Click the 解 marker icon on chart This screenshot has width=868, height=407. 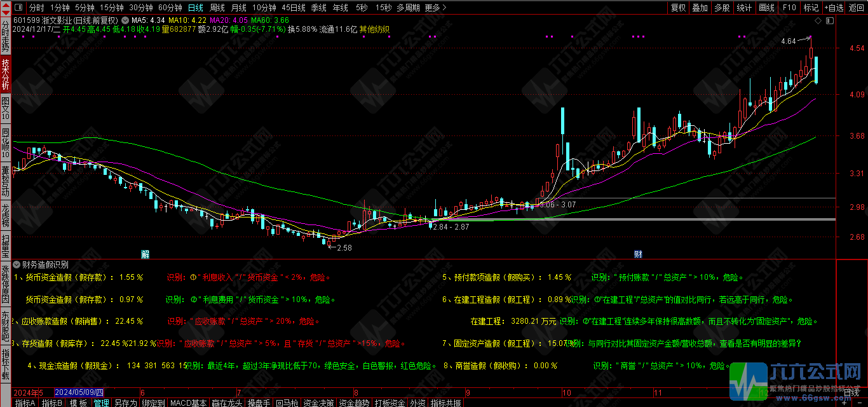pyautogui.click(x=146, y=254)
